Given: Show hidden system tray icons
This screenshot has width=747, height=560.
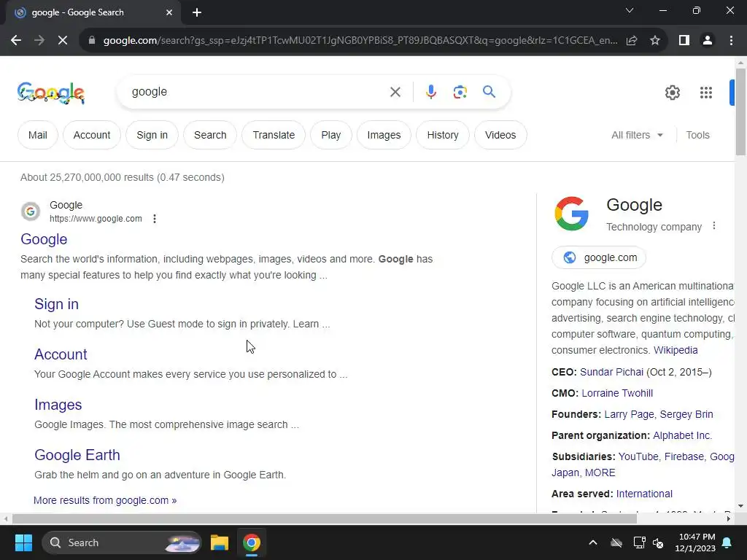Looking at the screenshot, I should (x=592, y=542).
